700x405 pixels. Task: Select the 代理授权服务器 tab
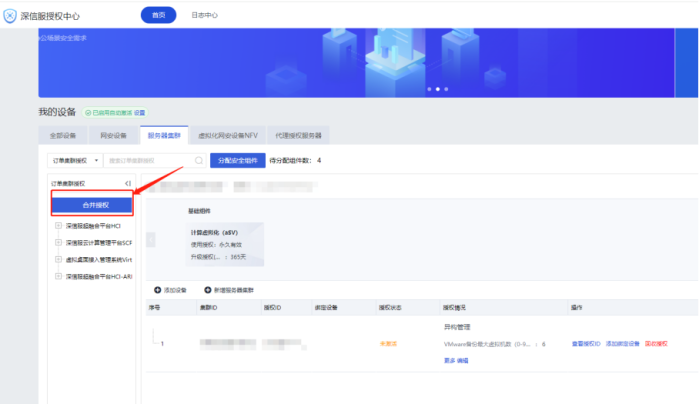pyautogui.click(x=301, y=135)
